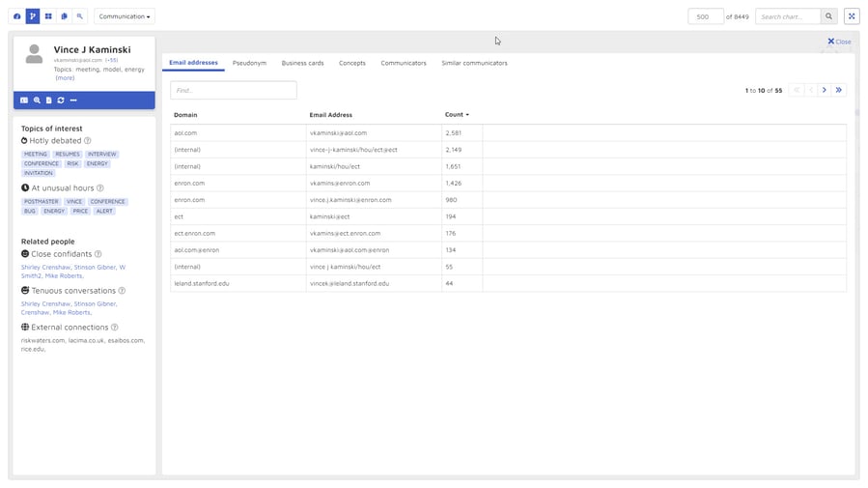The image size is (868, 488).
Task: Switch to the Concepts tab
Action: pyautogui.click(x=352, y=63)
